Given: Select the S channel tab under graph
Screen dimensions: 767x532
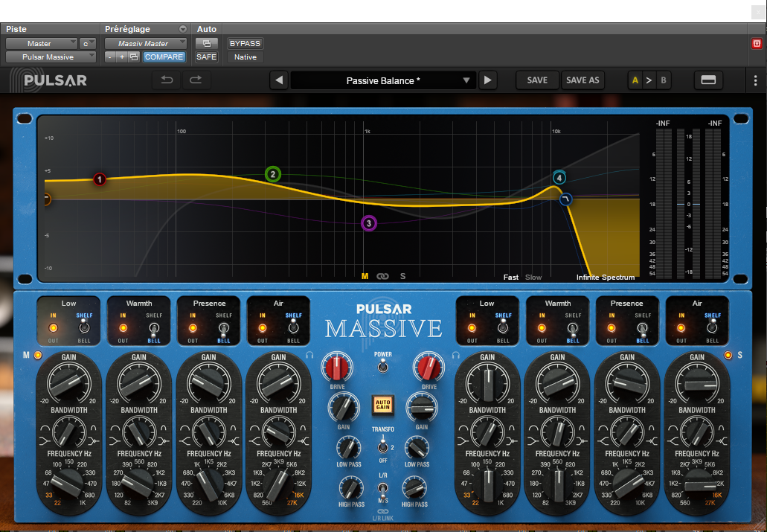Looking at the screenshot, I should [402, 277].
